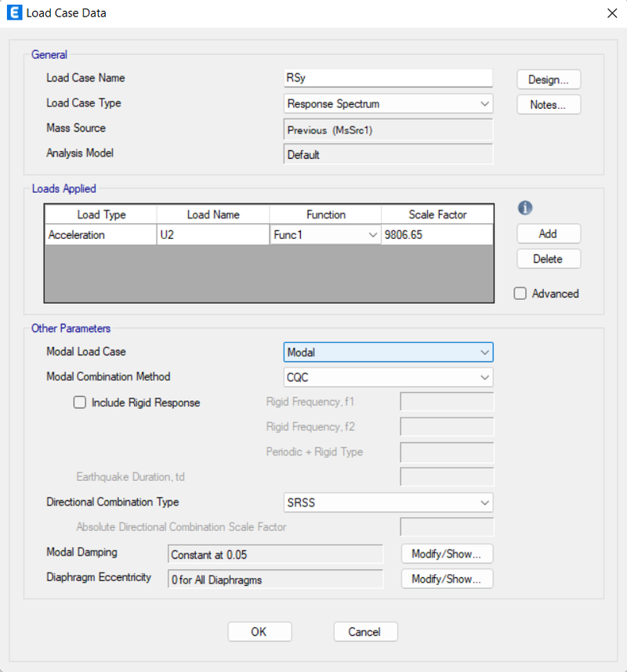The width and height of the screenshot is (627, 672).
Task: Click the Design... button
Action: pyautogui.click(x=549, y=80)
